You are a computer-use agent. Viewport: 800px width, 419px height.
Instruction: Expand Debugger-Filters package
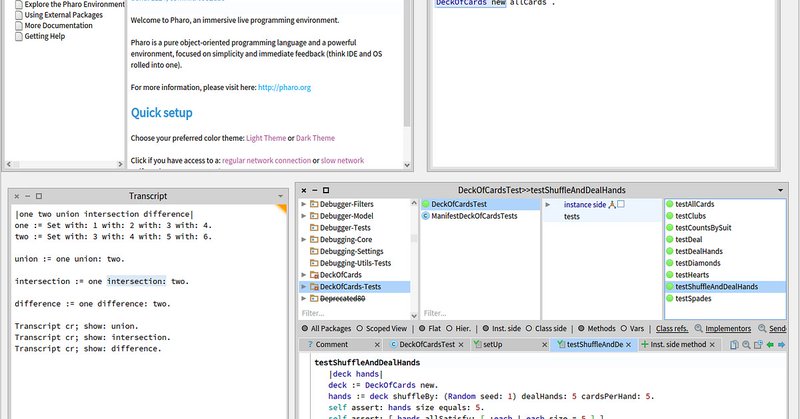(x=304, y=204)
